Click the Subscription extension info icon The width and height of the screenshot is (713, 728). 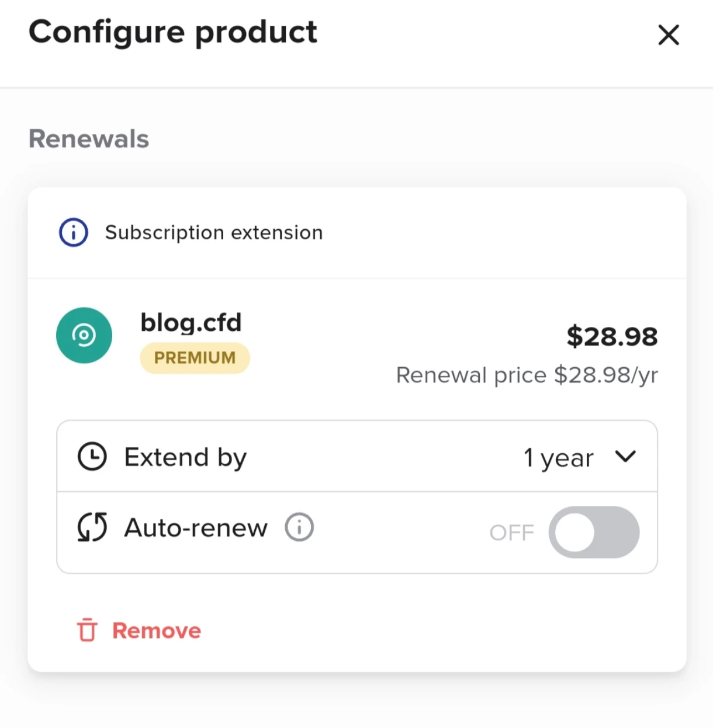click(x=74, y=232)
